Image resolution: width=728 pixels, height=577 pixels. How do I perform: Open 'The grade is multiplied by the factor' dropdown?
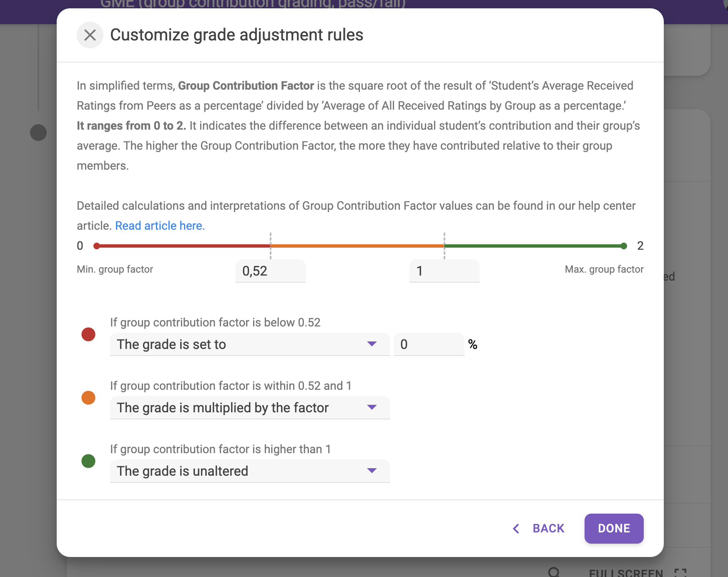click(250, 408)
